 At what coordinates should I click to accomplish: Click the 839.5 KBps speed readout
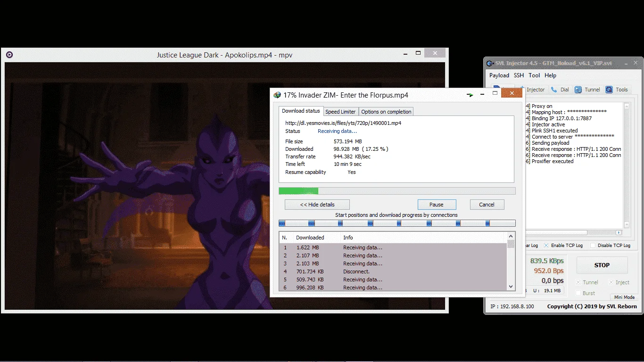click(x=547, y=261)
